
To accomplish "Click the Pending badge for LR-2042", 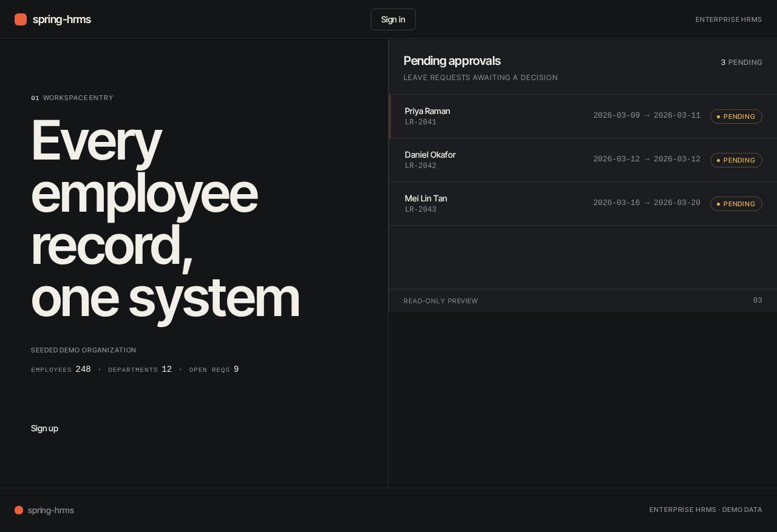I will pos(736,160).
